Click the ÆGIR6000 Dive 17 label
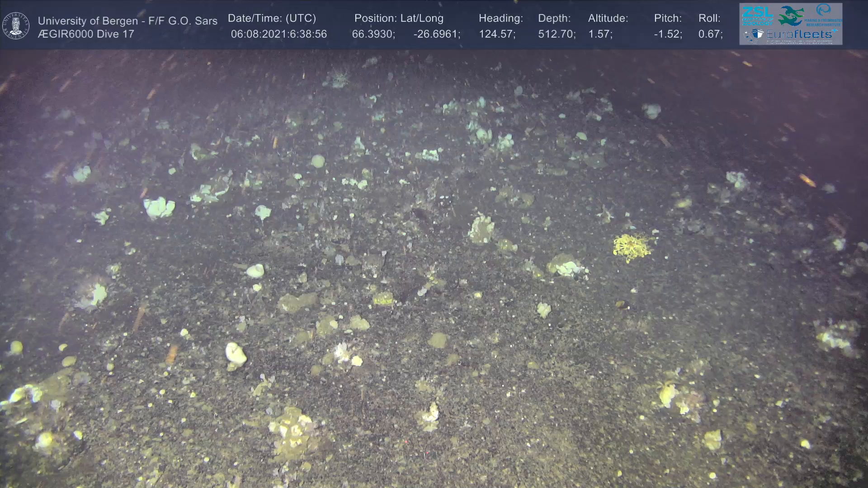Viewport: 868px width, 488px height. click(86, 34)
